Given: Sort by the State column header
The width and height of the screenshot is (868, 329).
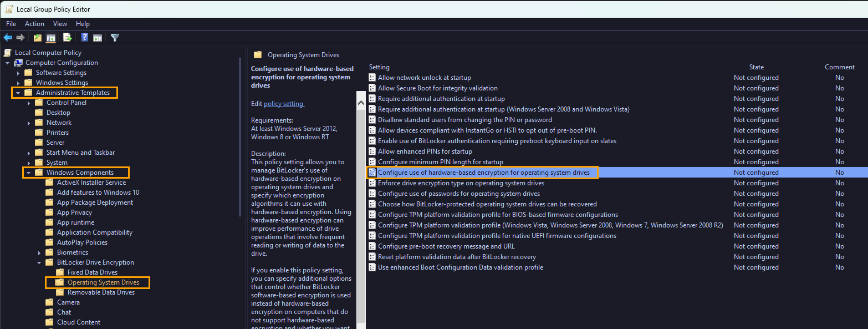Looking at the screenshot, I should [757, 67].
